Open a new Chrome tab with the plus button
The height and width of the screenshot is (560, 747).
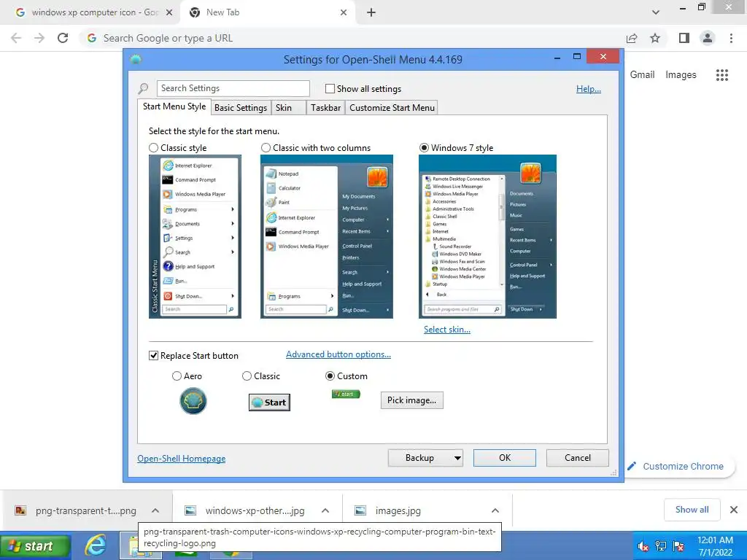[x=371, y=12]
